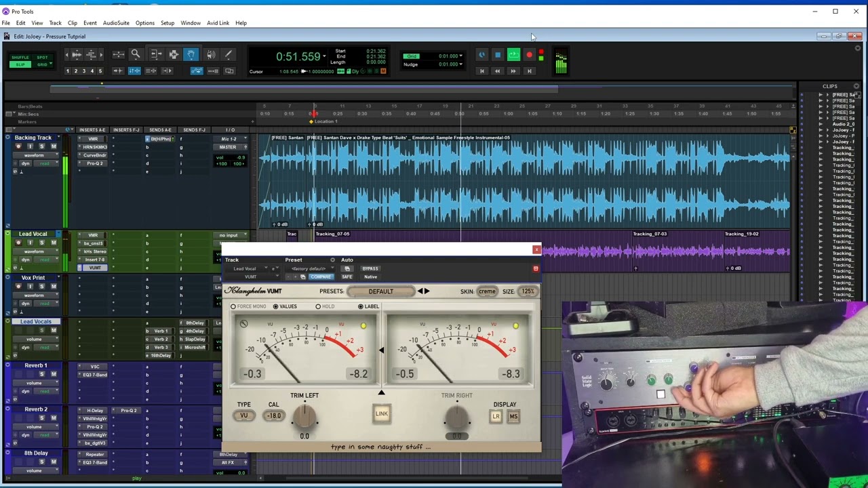Close the VUMT plugin window

click(x=536, y=249)
